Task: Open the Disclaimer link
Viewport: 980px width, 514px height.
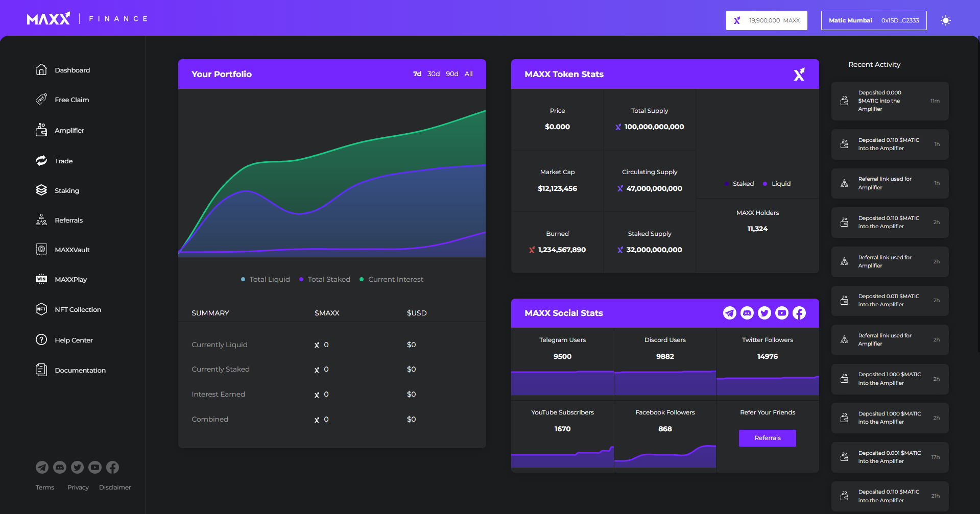Action: click(x=115, y=487)
